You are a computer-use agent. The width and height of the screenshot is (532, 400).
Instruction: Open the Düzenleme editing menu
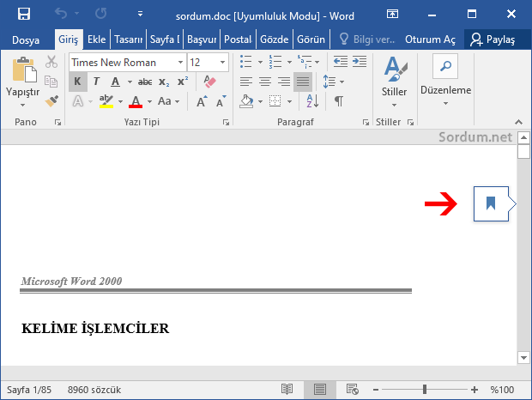pyautogui.click(x=446, y=80)
